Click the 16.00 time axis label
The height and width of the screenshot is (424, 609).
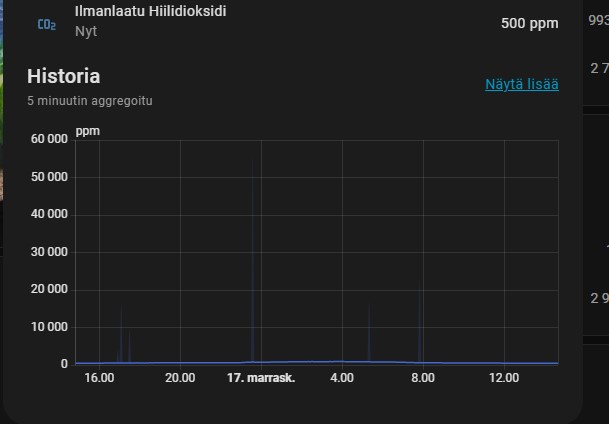(x=99, y=378)
